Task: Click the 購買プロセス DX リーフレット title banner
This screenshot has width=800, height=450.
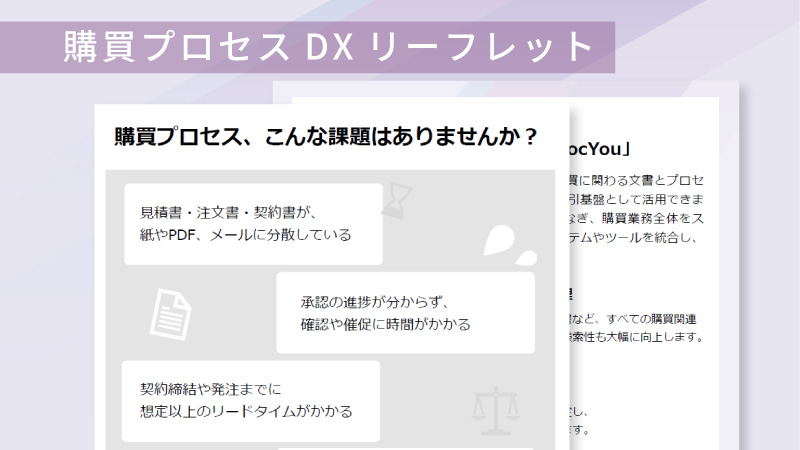Action: [x=307, y=47]
